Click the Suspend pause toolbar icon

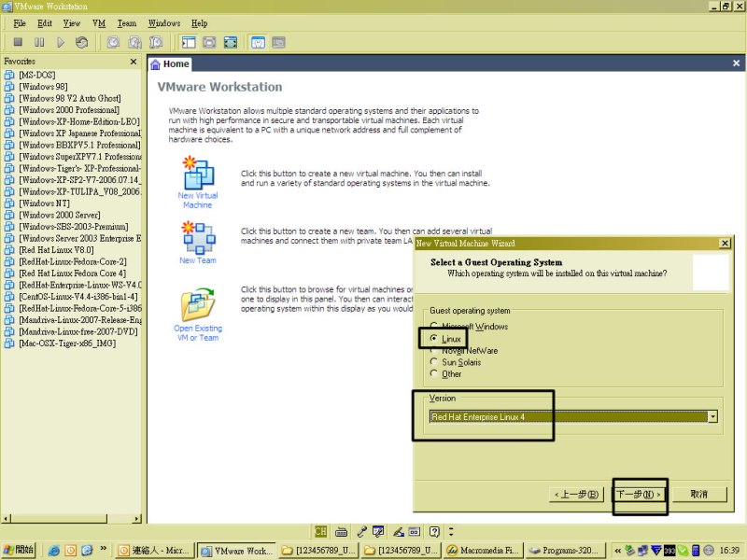pyautogui.click(x=39, y=42)
